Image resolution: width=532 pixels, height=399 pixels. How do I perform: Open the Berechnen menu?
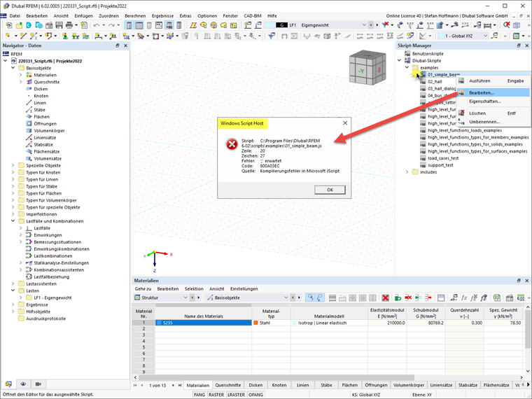[x=135, y=15]
